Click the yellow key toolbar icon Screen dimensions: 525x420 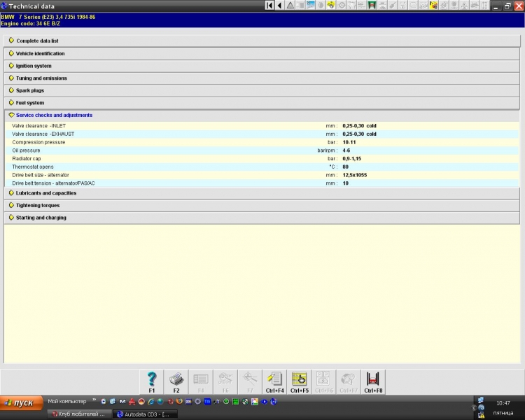(331, 6)
